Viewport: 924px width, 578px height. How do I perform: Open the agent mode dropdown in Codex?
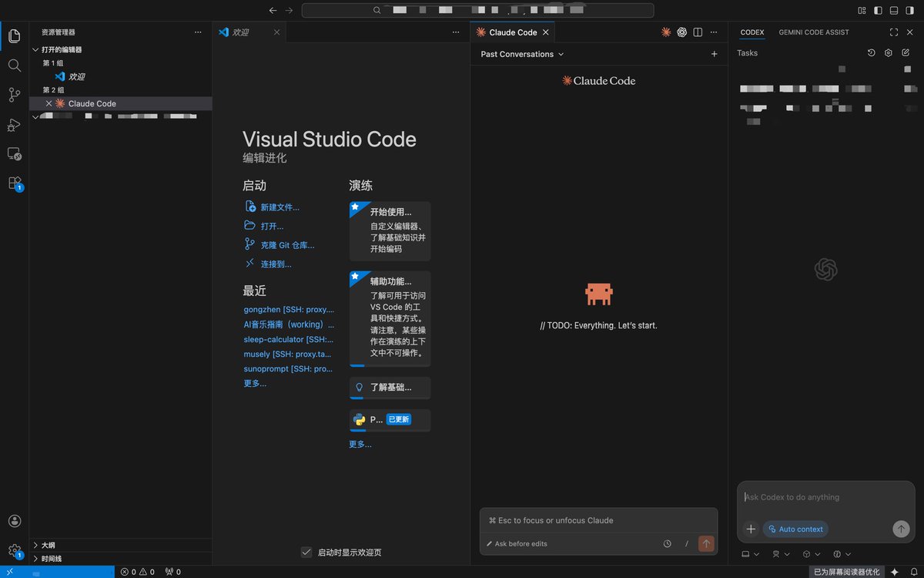tap(782, 554)
